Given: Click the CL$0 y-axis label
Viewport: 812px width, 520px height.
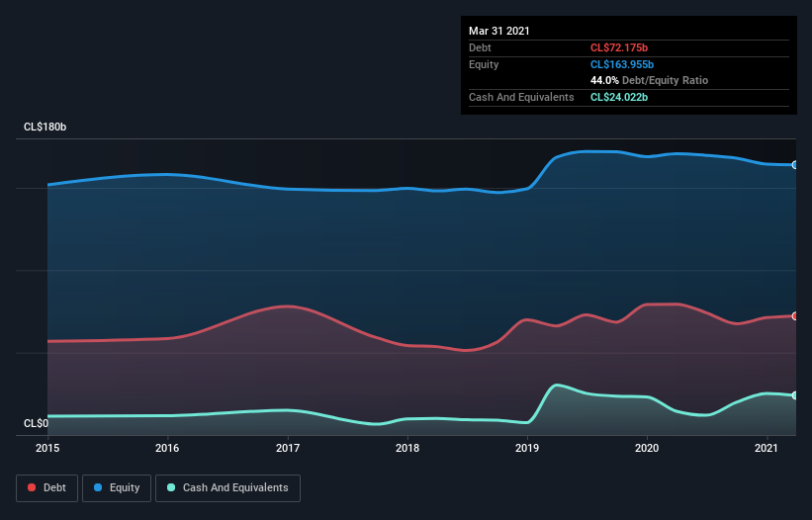Looking at the screenshot, I should (36, 423).
